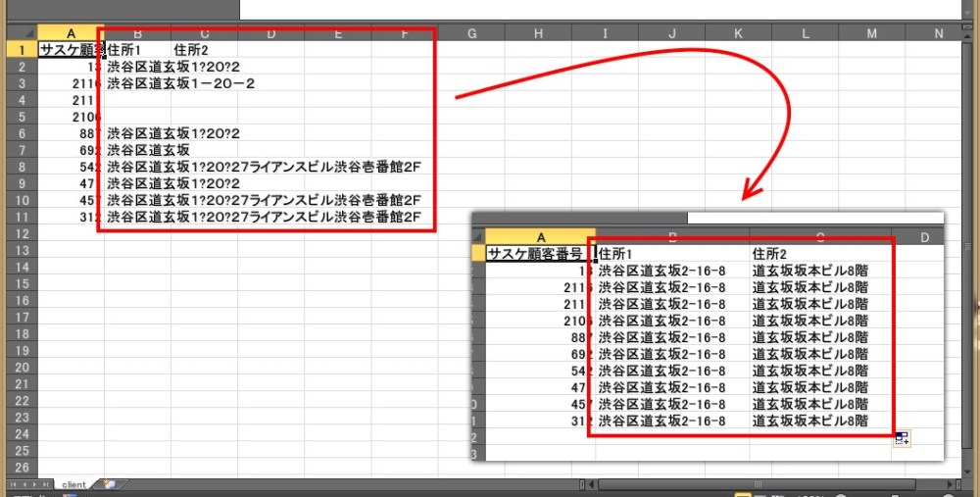980x497 pixels.
Task: Click 住所1 header in the inset sheet
Action: tap(672, 254)
